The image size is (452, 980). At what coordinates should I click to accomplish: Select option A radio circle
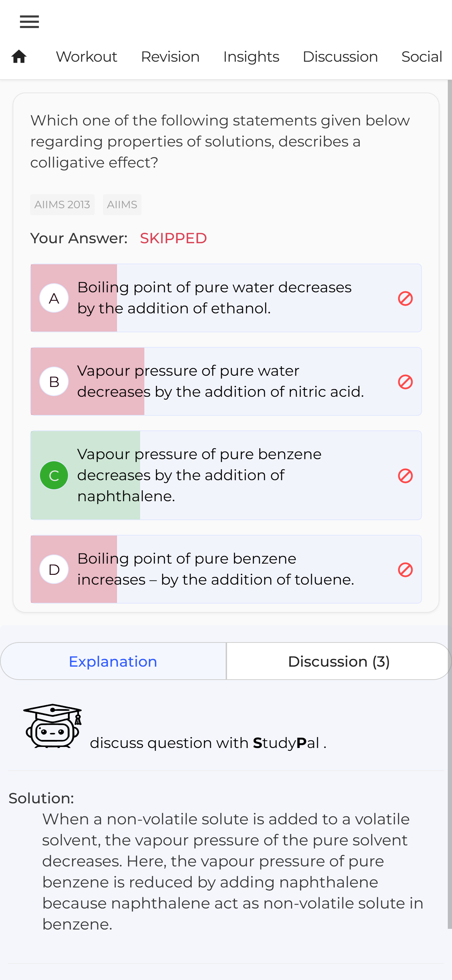(x=54, y=298)
